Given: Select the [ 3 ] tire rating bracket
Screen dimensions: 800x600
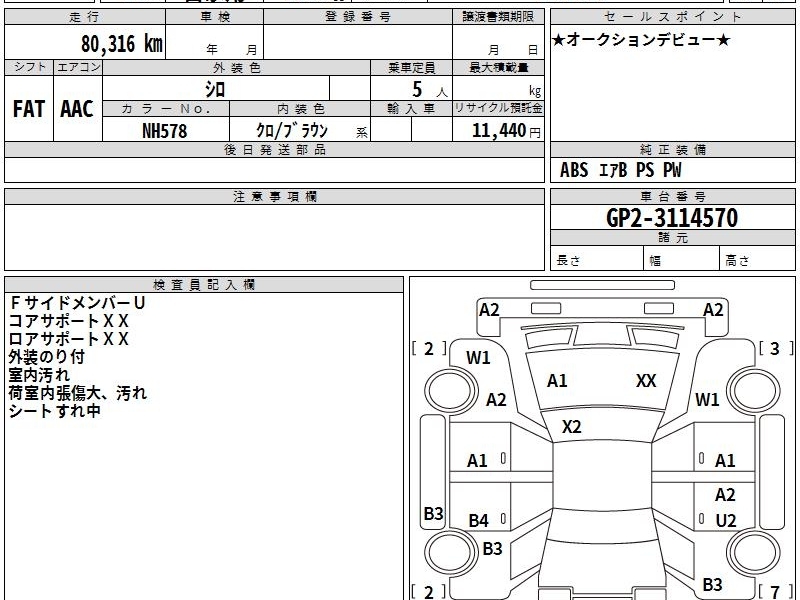Looking at the screenshot, I should tap(776, 348).
